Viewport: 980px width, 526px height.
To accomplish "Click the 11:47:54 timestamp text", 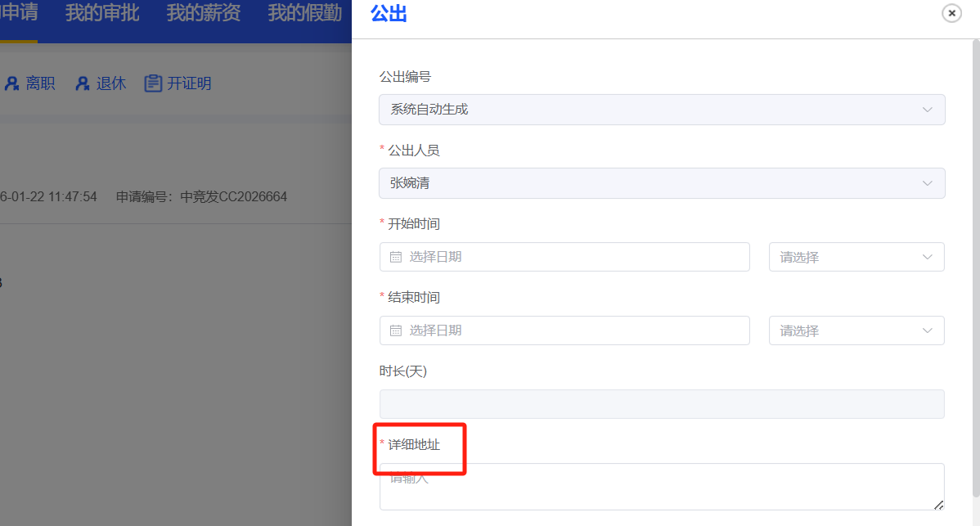I will (73, 197).
